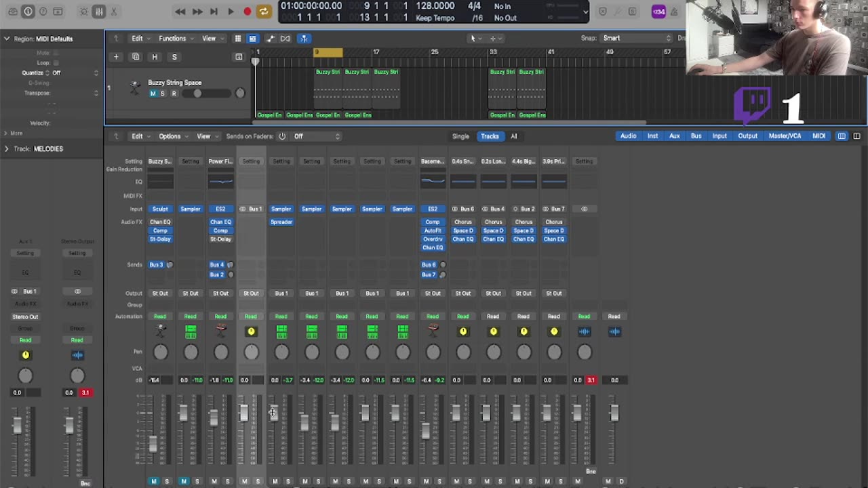Click the first mixer channel volume fader

pyautogui.click(x=153, y=444)
